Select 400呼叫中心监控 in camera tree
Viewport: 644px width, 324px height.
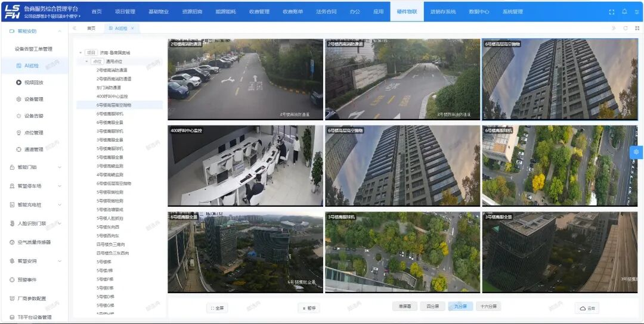tap(112, 96)
